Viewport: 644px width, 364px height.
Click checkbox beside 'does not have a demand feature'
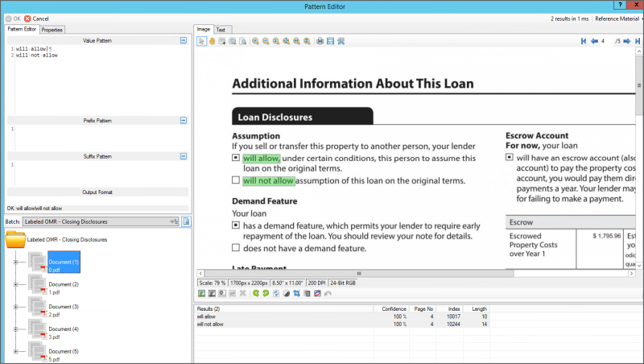tap(236, 247)
